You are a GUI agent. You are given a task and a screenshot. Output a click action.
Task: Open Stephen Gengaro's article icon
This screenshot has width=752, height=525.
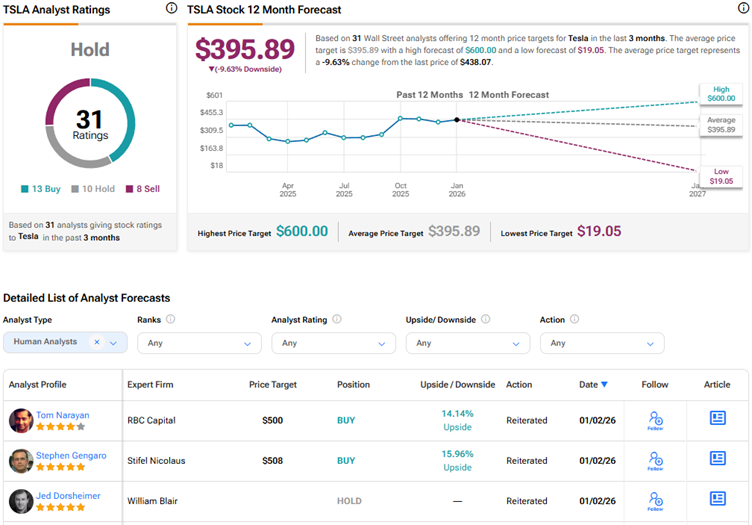click(717, 458)
